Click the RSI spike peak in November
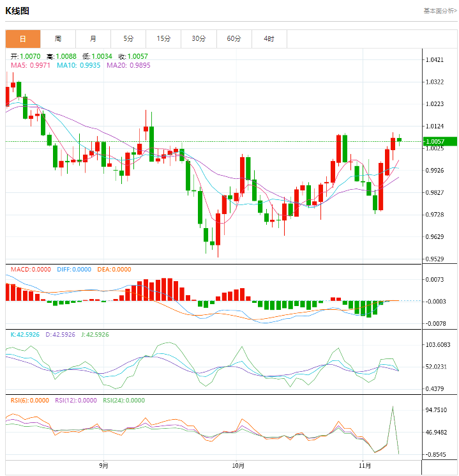 pos(393,407)
